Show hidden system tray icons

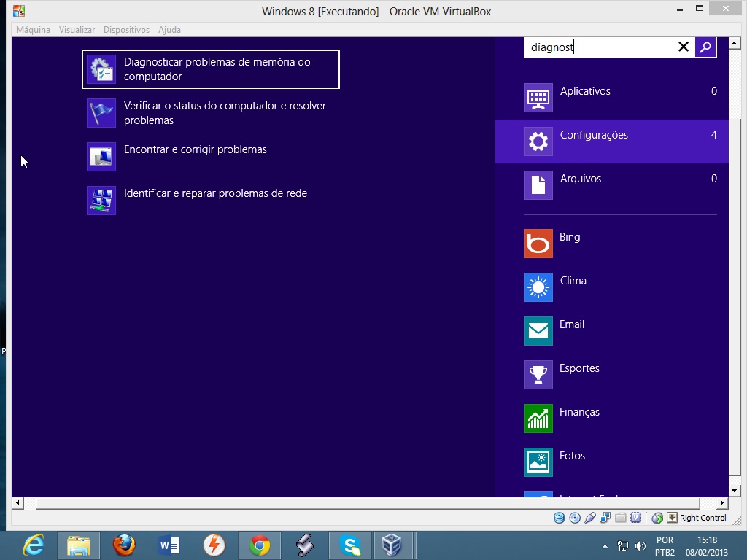(x=605, y=546)
